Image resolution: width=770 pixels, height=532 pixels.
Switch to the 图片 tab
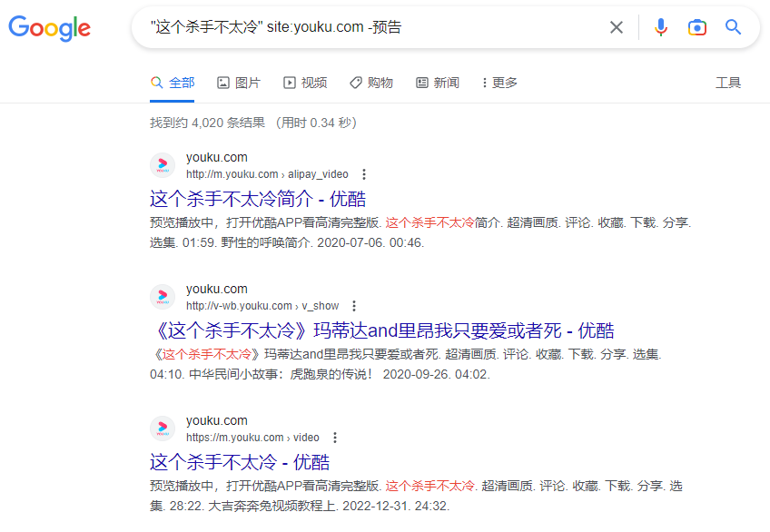click(x=239, y=83)
